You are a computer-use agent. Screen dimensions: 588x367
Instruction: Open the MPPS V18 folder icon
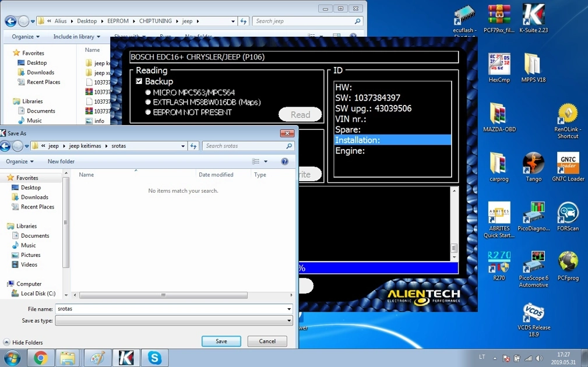click(x=533, y=68)
